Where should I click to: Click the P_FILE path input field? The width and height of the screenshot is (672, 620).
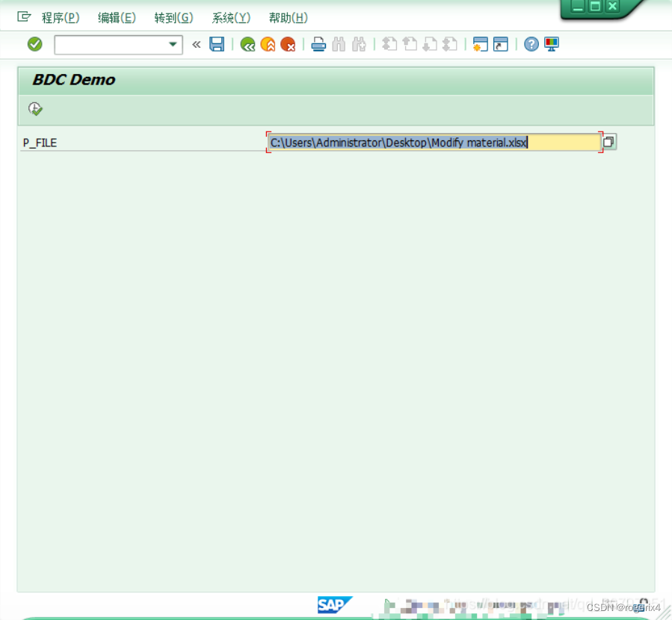click(x=434, y=142)
